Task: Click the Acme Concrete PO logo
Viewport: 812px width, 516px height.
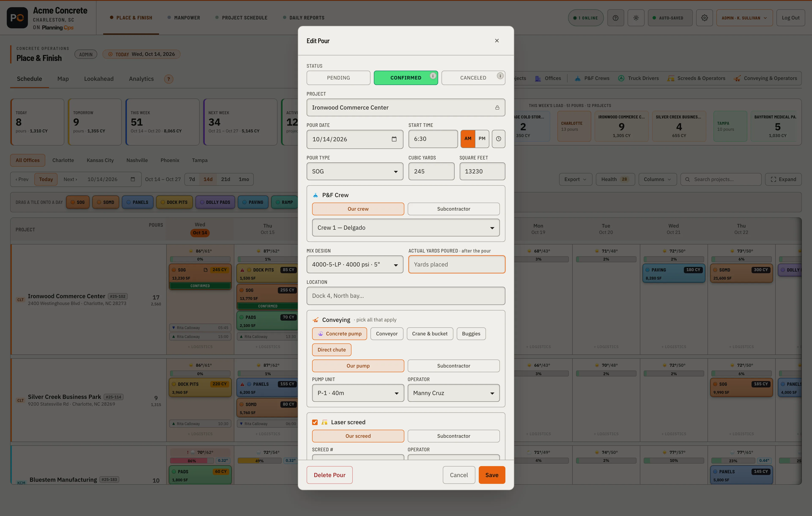Action: pyautogui.click(x=17, y=18)
